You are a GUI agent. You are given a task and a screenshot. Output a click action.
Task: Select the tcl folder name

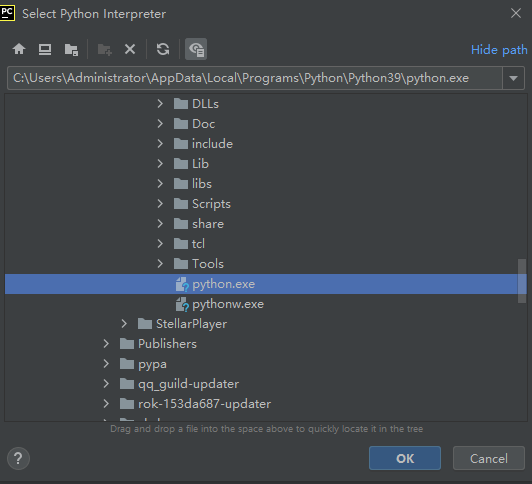tap(198, 244)
